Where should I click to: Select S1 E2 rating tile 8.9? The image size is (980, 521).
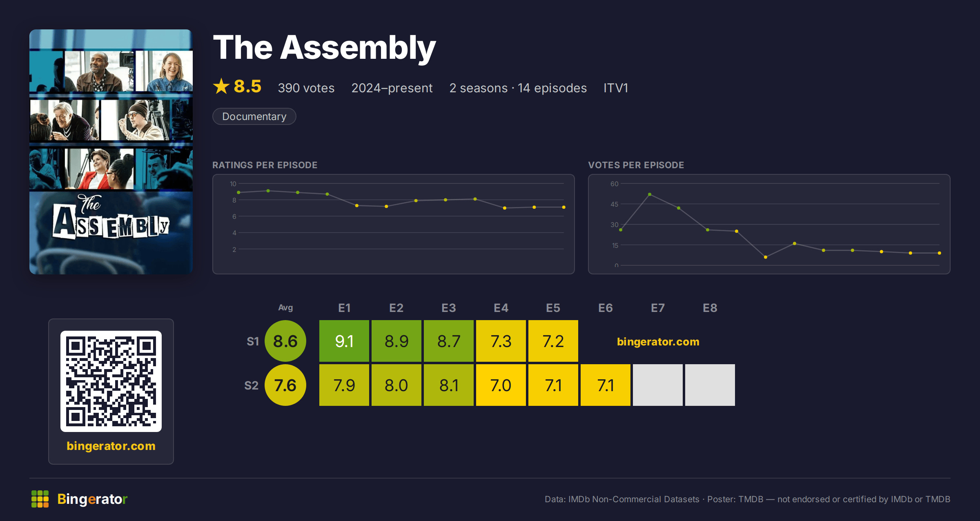pos(396,341)
